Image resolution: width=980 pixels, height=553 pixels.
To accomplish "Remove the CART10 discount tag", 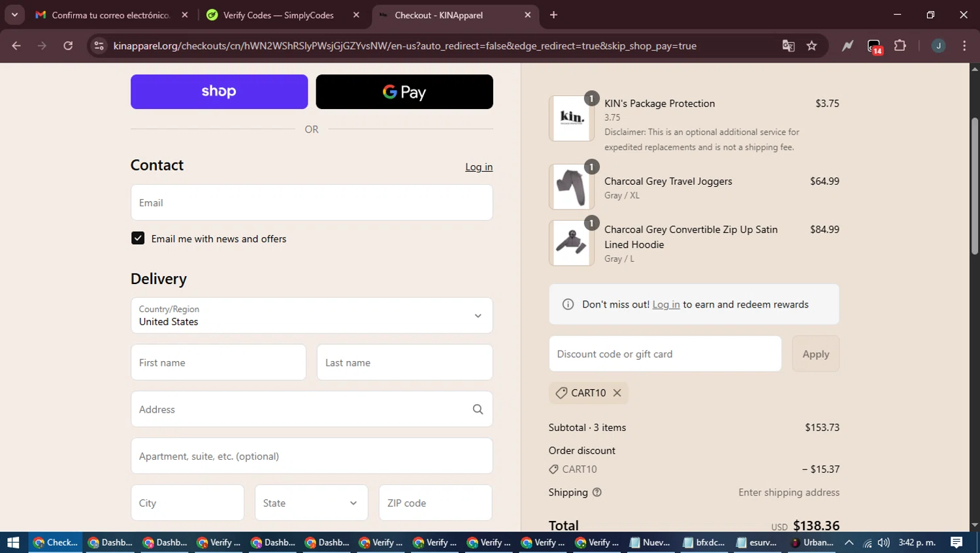I will pos(617,393).
